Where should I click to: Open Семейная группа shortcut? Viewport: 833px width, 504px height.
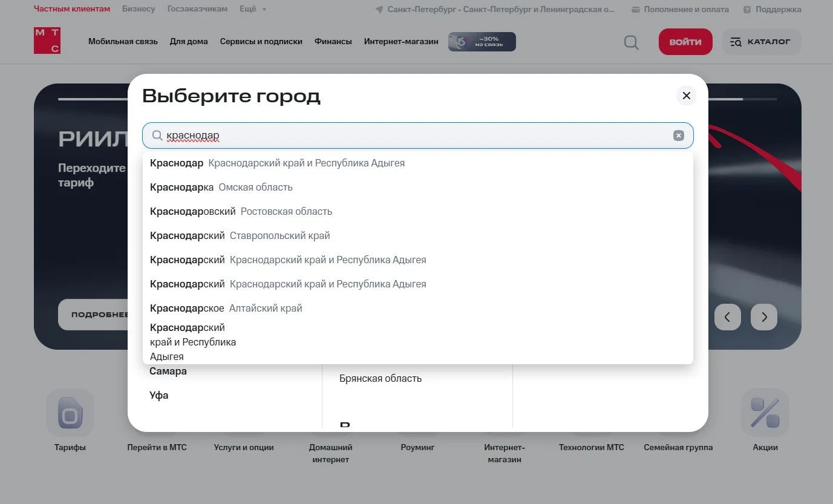[x=678, y=448]
